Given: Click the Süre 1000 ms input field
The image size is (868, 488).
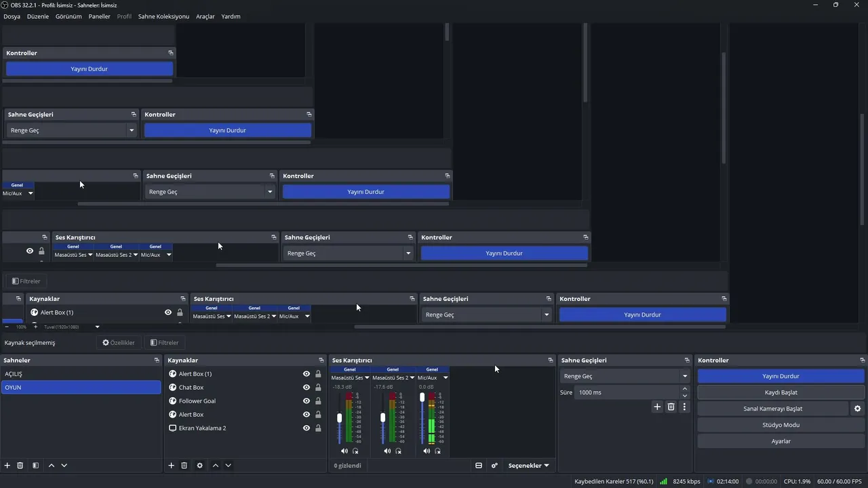Looking at the screenshot, I should tap(627, 392).
